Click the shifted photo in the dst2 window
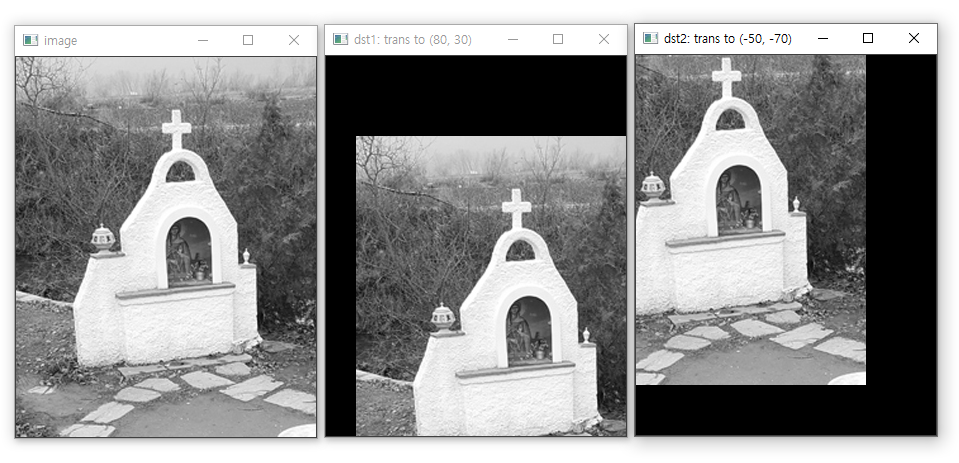The image size is (959, 463). 750,220
